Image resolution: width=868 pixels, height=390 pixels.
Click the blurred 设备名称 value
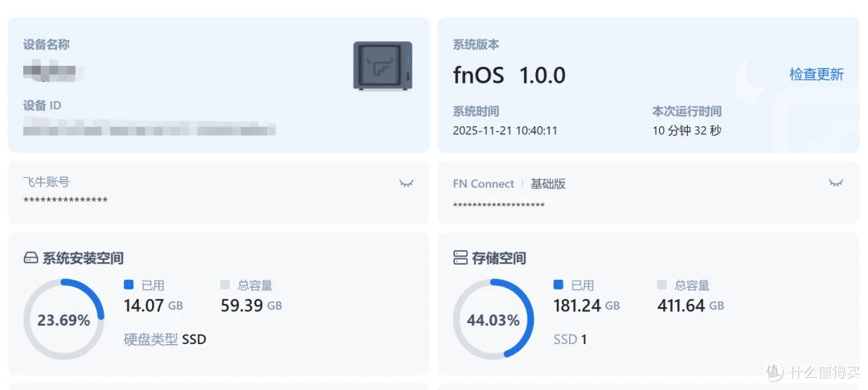54,72
